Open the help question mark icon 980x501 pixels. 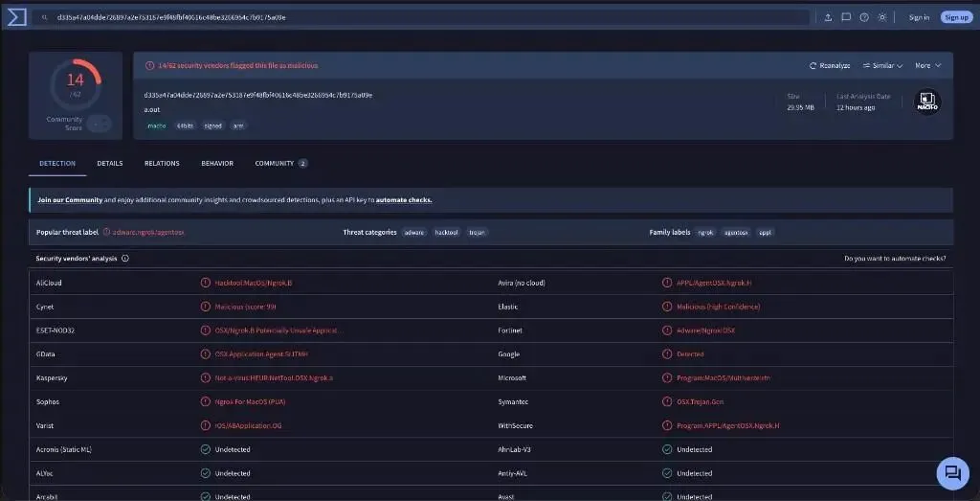(x=864, y=17)
